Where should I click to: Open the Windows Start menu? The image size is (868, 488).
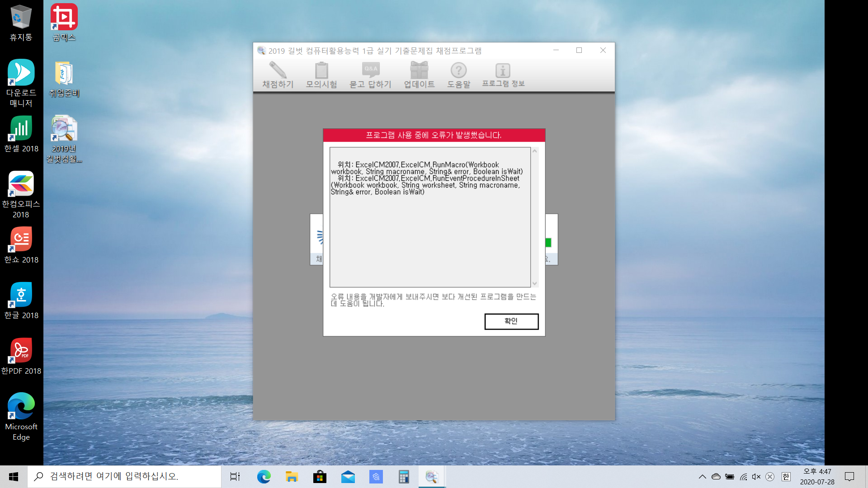(14, 477)
